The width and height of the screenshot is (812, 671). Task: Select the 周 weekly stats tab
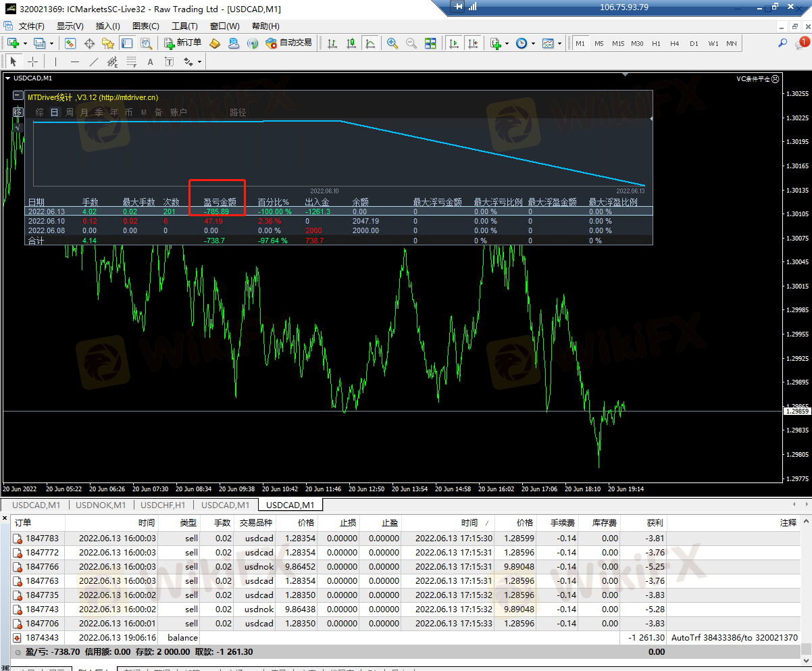(70, 112)
